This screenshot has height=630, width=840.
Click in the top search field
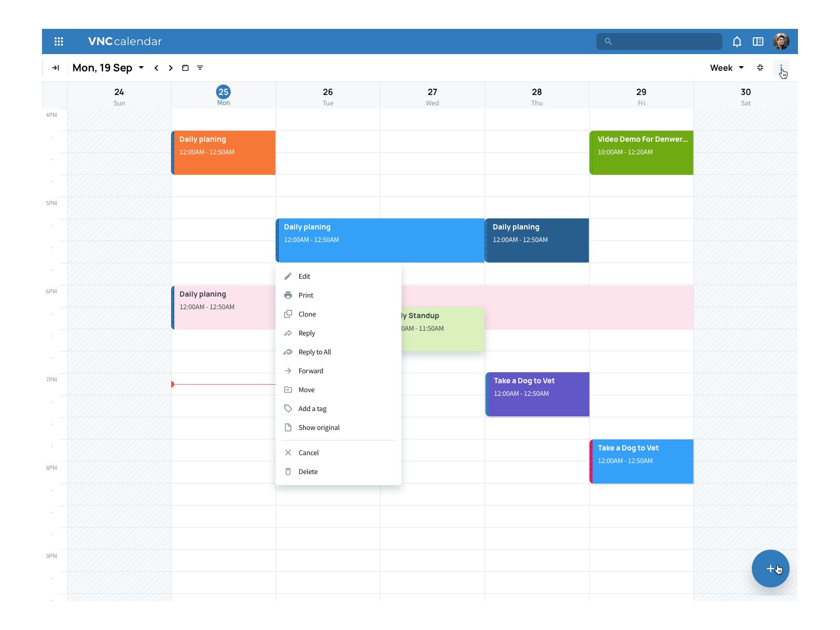point(664,41)
